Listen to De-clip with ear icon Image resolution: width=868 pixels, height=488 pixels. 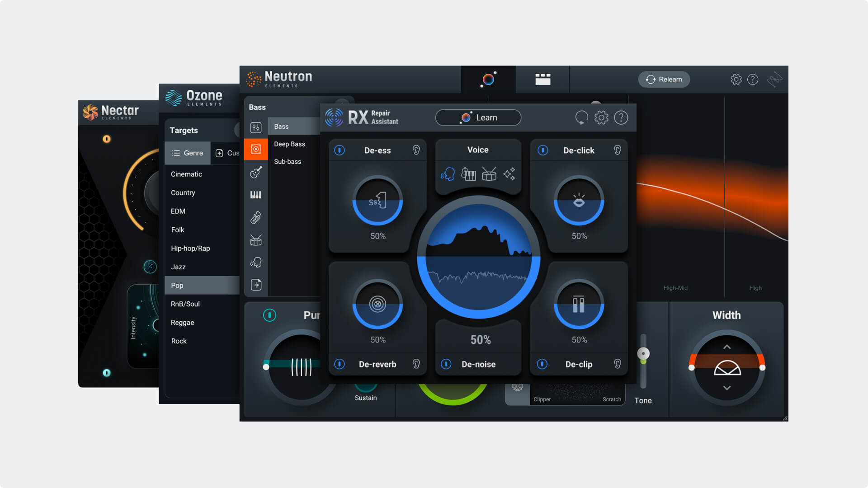[x=618, y=364]
